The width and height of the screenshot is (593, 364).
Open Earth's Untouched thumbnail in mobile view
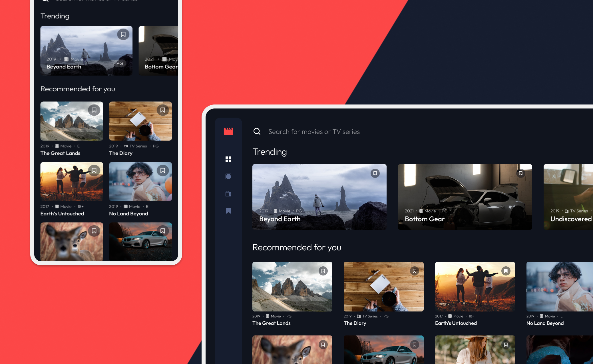(x=72, y=182)
